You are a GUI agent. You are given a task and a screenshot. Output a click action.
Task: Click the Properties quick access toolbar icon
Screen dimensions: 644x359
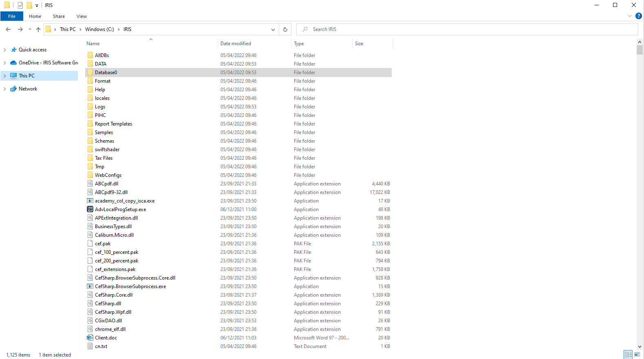click(20, 5)
